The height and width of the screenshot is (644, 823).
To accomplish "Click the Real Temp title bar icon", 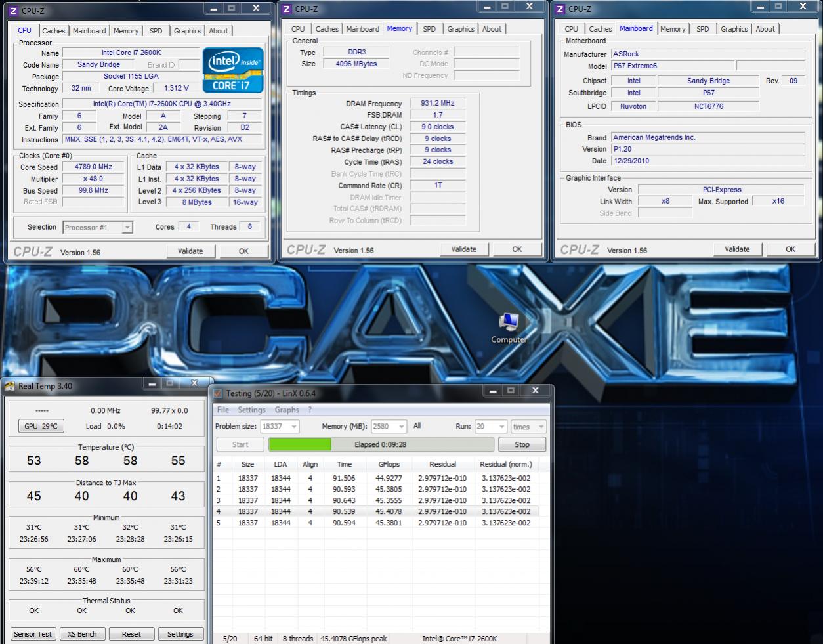I will (10, 386).
